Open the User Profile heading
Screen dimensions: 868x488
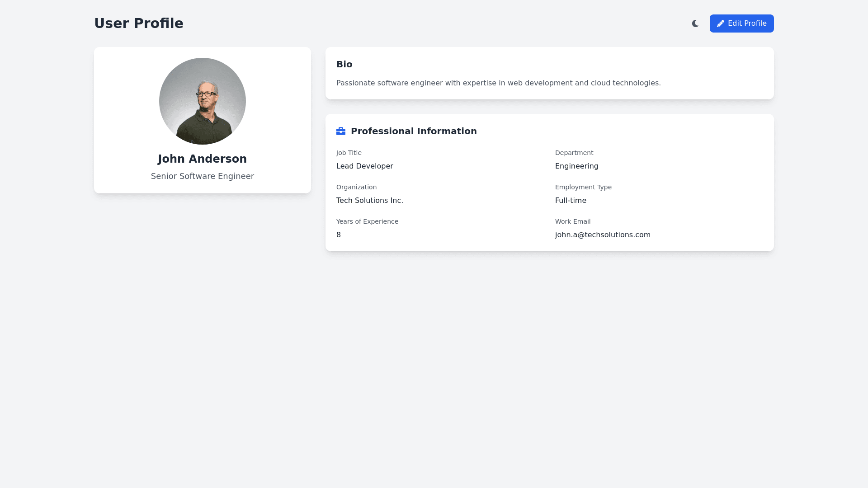139,23
